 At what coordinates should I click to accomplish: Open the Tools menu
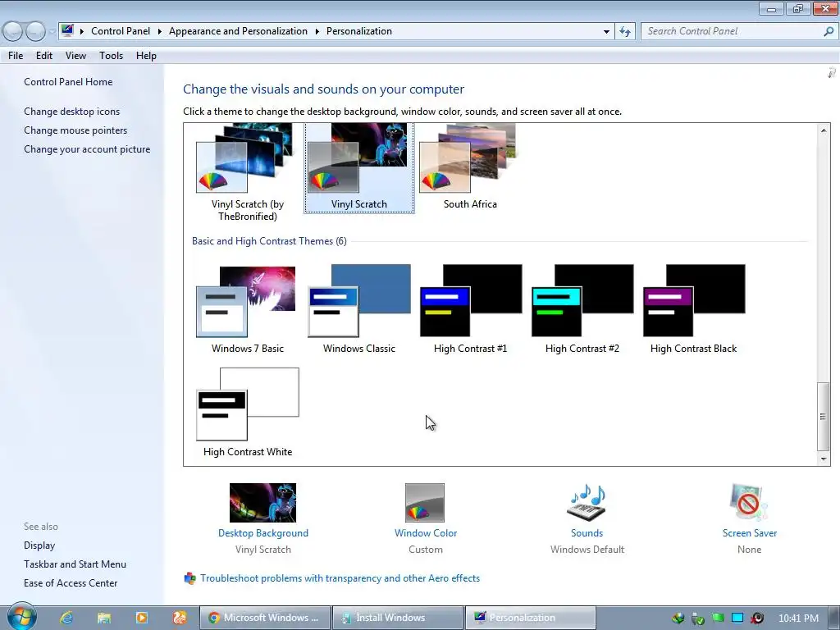pos(111,56)
